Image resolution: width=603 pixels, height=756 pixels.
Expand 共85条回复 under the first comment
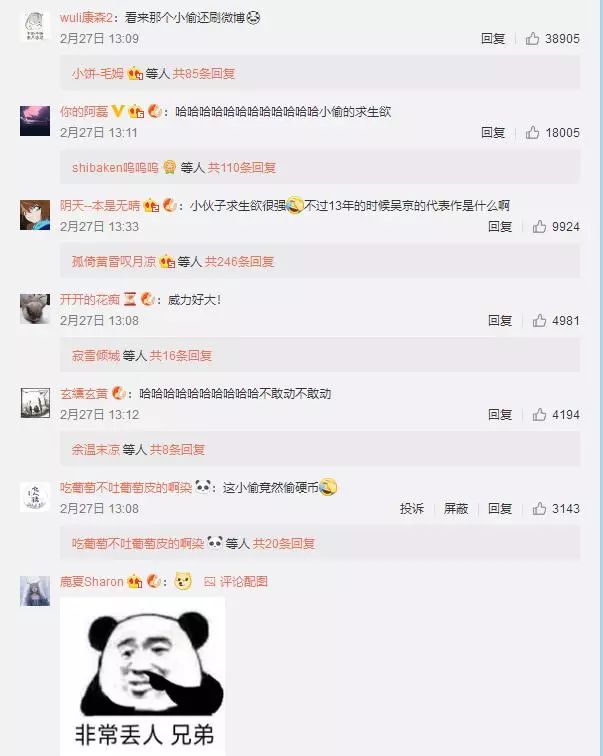click(x=204, y=74)
